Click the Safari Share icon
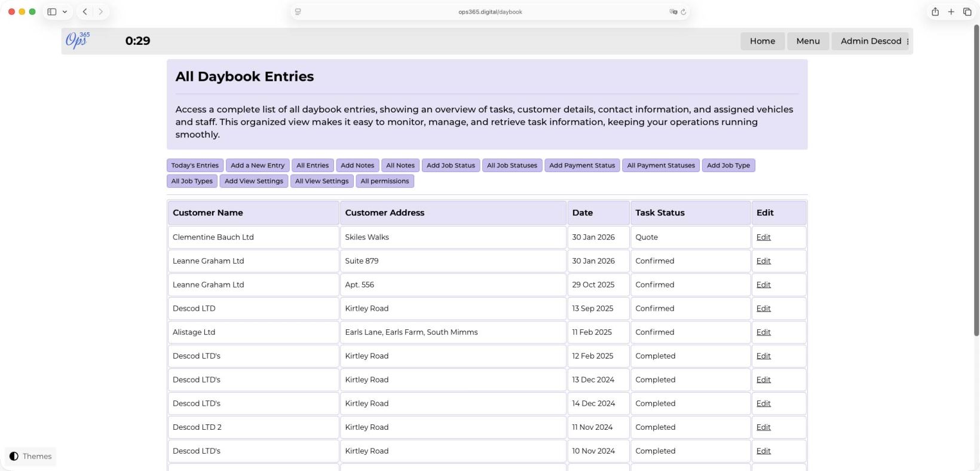 coord(935,12)
